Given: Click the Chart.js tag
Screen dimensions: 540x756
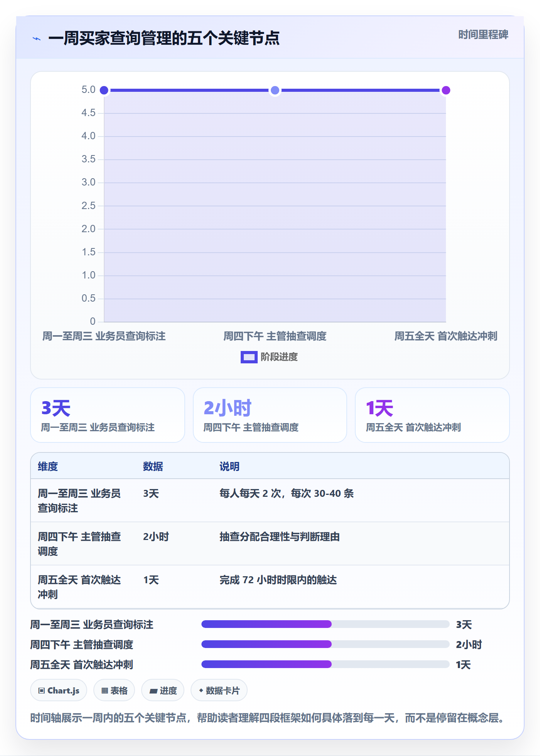Looking at the screenshot, I should 59,690.
